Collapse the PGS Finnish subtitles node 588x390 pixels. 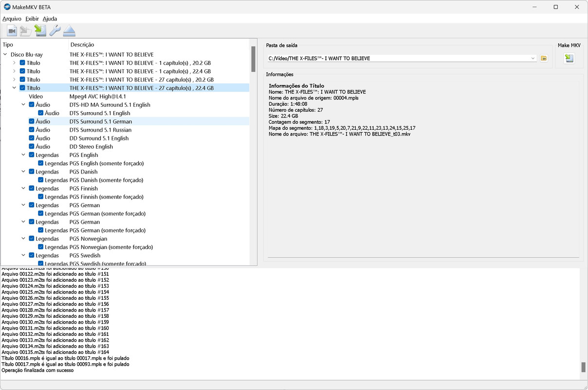[x=23, y=188]
